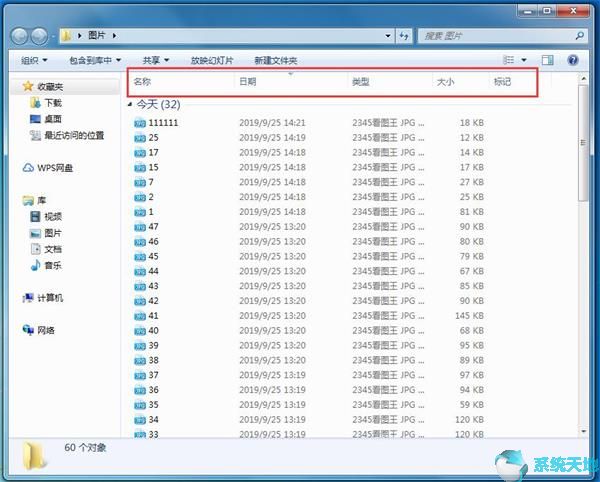Click the Forward navigation arrow button

pos(41,35)
